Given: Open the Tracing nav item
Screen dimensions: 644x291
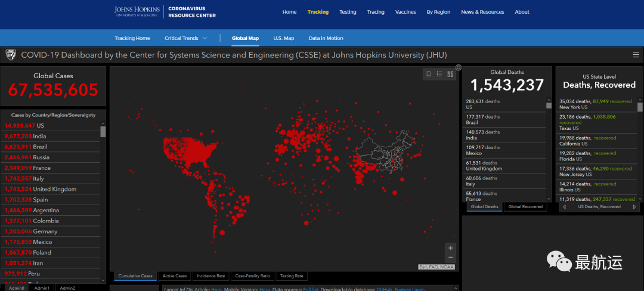Looking at the screenshot, I should pyautogui.click(x=376, y=12).
